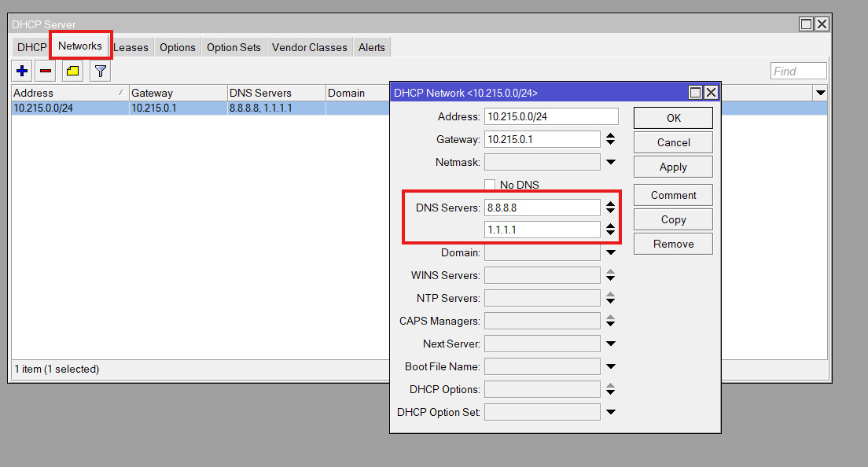Screen dimensions: 868x467
Task: Click the up arrow beside 8.8.8.8
Action: point(612,204)
